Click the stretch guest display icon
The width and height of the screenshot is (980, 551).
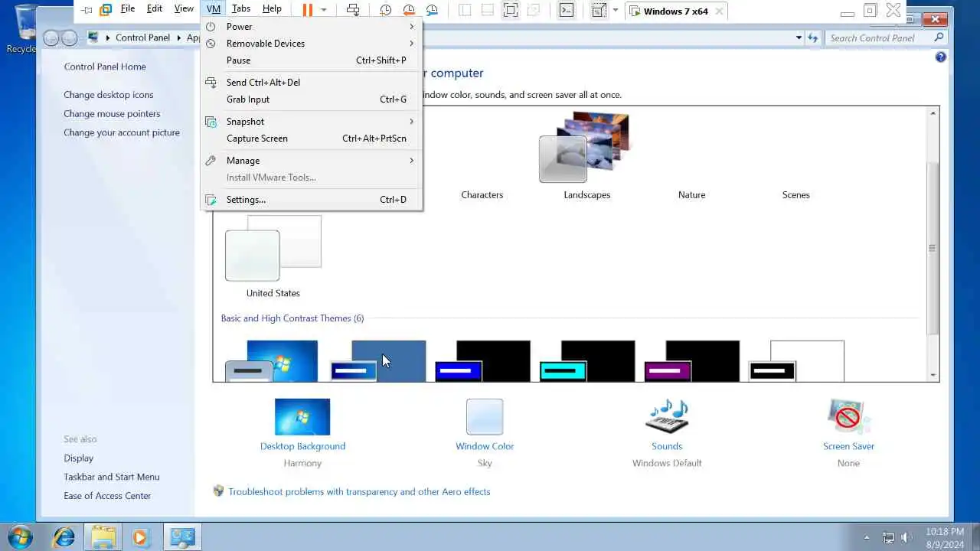click(x=599, y=10)
